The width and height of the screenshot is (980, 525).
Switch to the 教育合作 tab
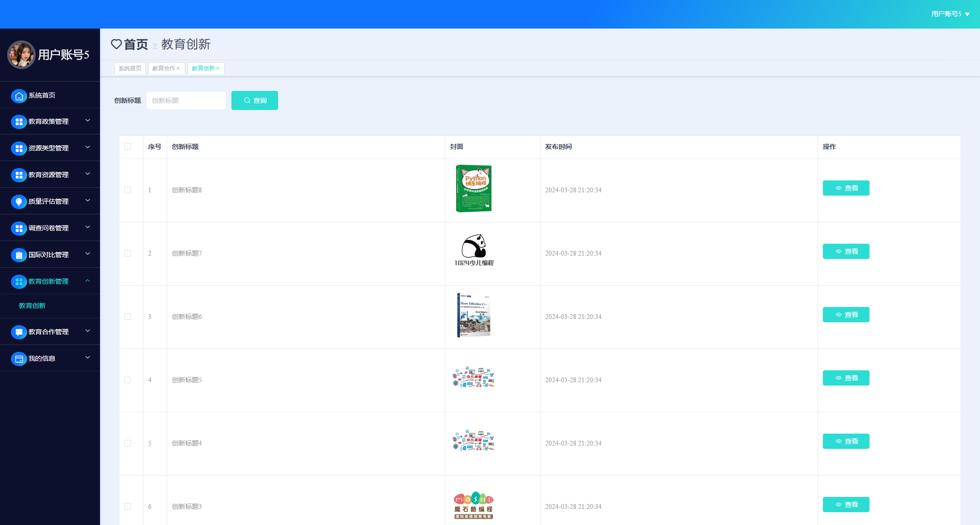(163, 69)
